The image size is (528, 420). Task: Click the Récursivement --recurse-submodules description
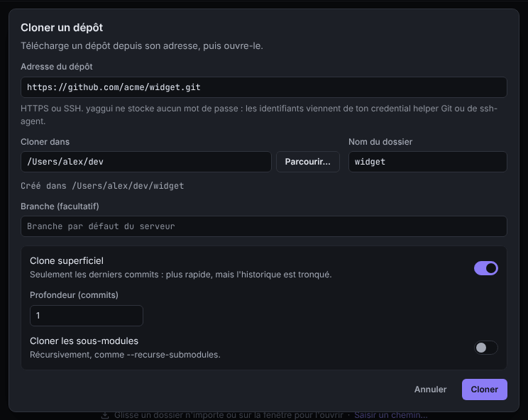pyautogui.click(x=126, y=355)
